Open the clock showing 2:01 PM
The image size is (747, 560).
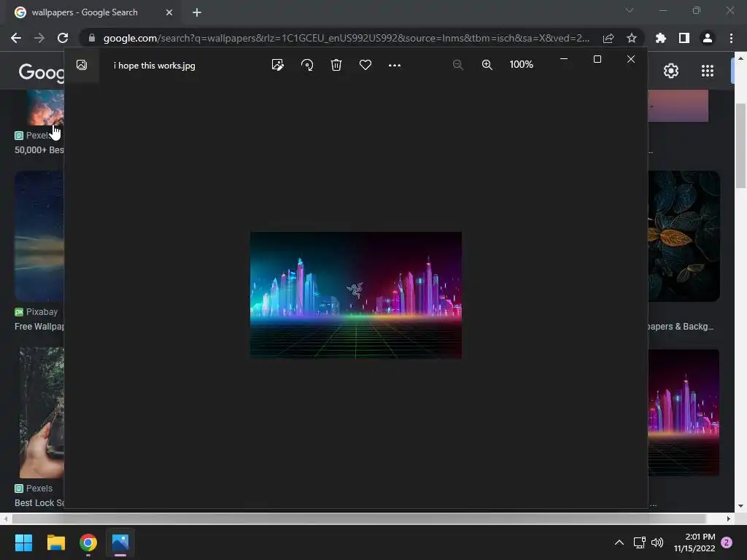(x=694, y=542)
